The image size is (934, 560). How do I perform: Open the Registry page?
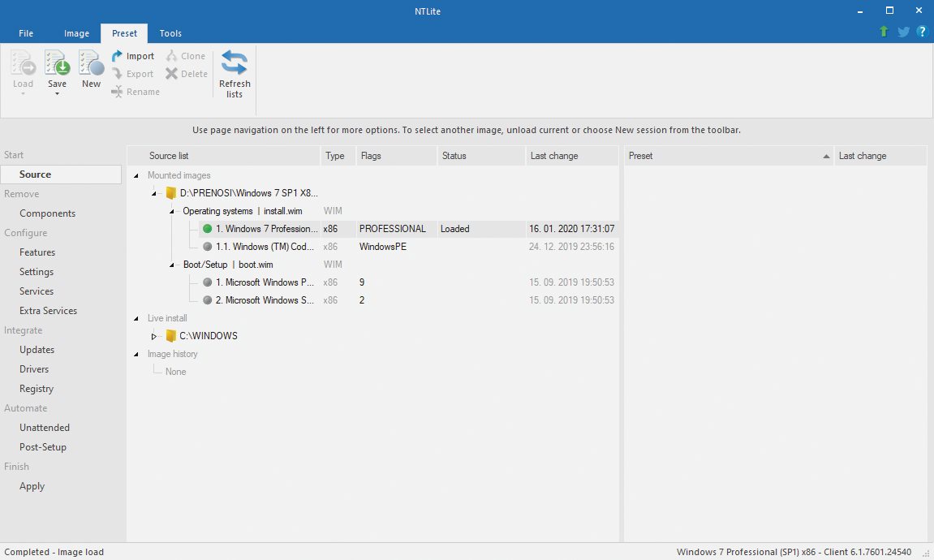(37, 389)
